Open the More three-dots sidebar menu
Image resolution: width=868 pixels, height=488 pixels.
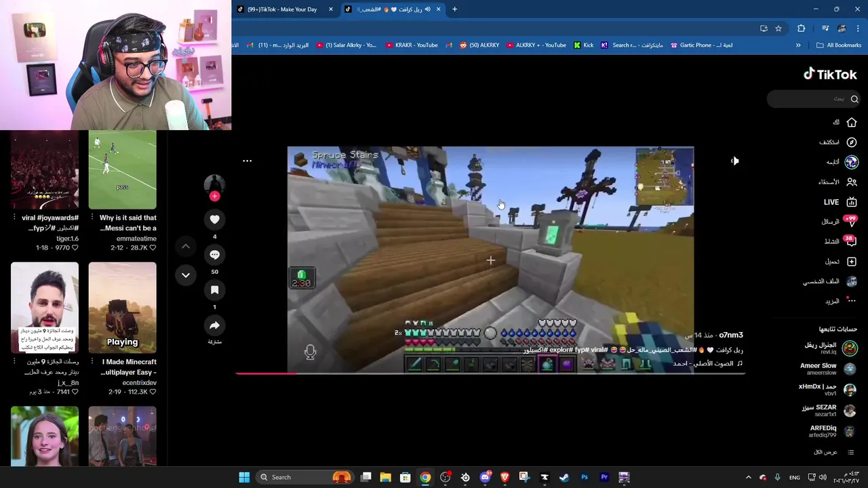point(852,301)
